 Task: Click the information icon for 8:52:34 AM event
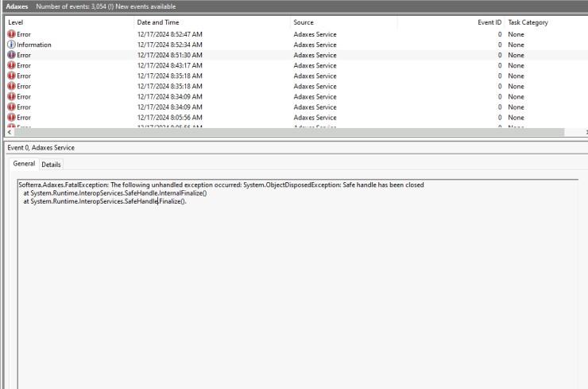tap(12, 45)
